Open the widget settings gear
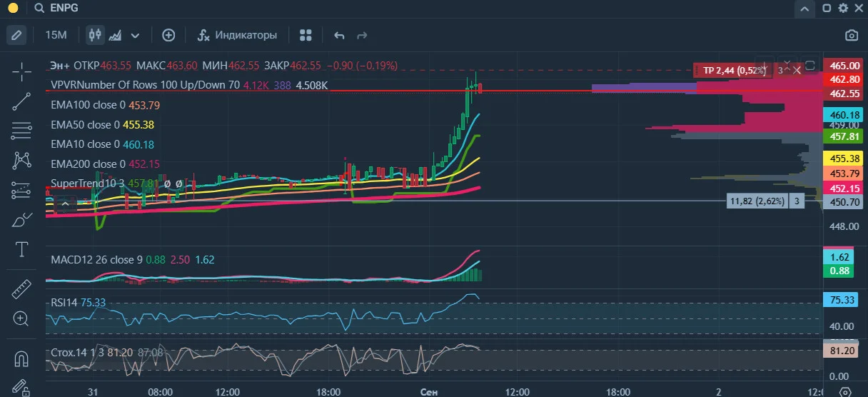The image size is (868, 397). pos(843,8)
